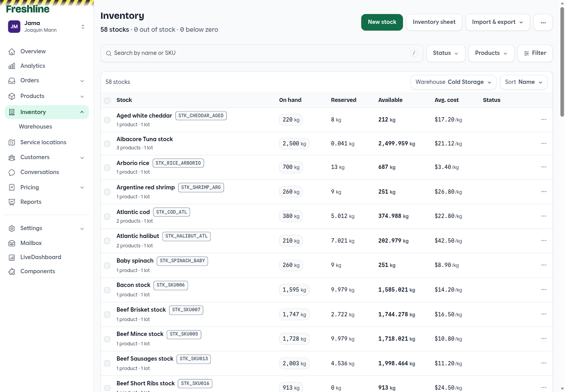Click the search magnifier icon
This screenshot has height=392, width=565.
(109, 53)
